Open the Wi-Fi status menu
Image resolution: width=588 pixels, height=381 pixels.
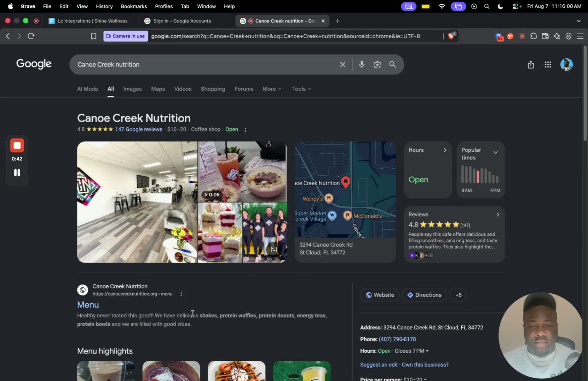click(x=442, y=6)
